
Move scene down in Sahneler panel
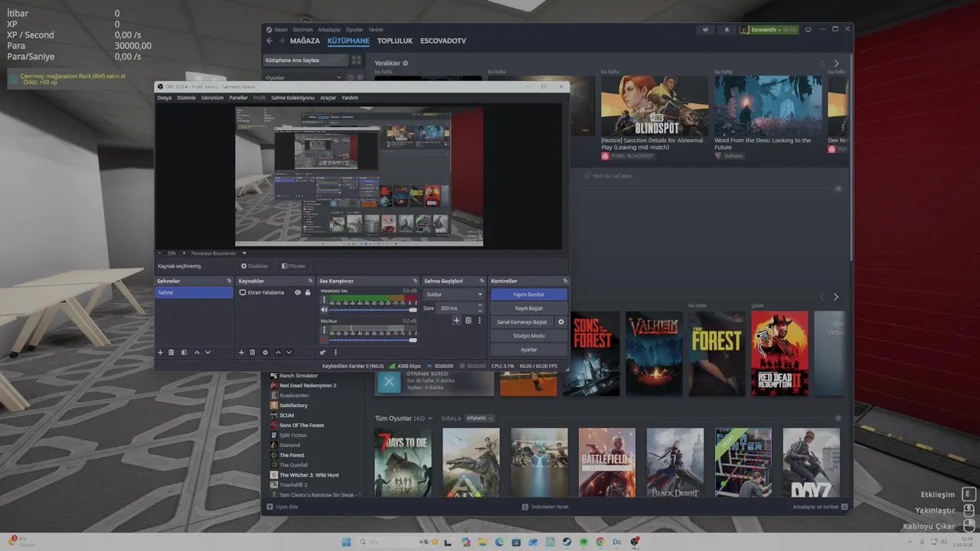click(207, 353)
